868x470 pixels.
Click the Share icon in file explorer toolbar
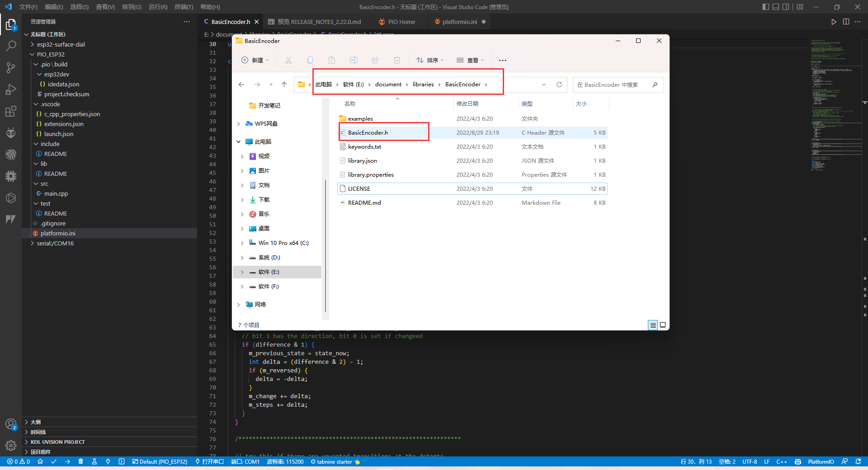click(x=375, y=60)
